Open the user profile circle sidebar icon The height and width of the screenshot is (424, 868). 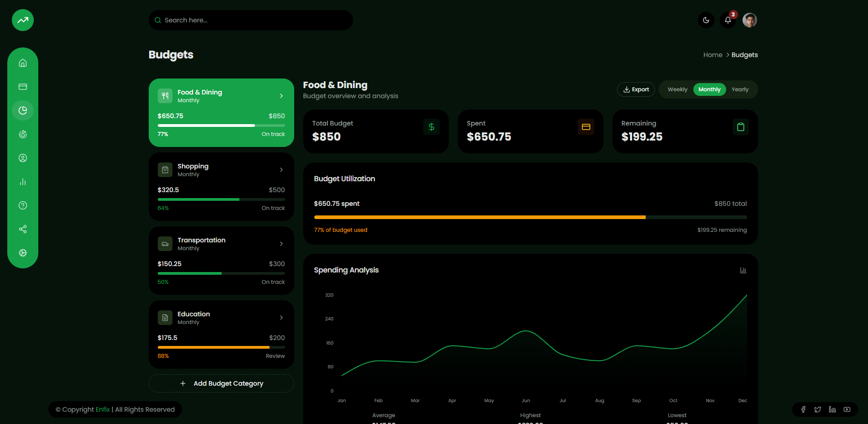pyautogui.click(x=23, y=158)
